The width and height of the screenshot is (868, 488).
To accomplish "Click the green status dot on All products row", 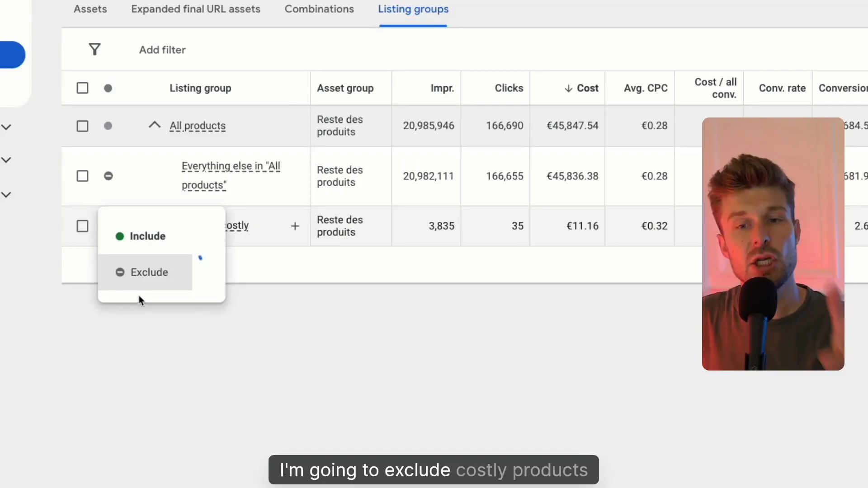I will 108,126.
